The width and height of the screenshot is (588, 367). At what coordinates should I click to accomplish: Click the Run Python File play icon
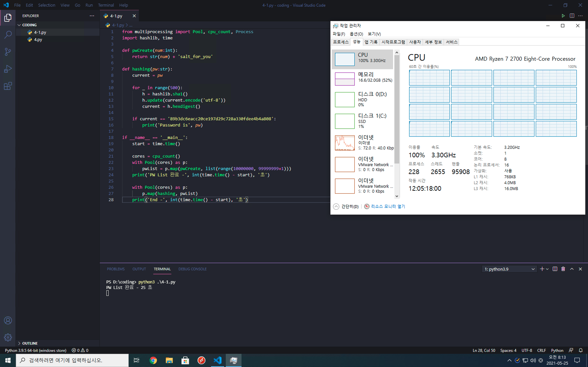coord(563,16)
